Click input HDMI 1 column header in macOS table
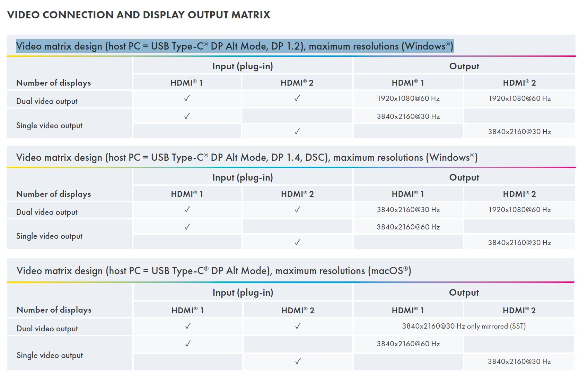The height and width of the screenshot is (383, 588). [187, 311]
